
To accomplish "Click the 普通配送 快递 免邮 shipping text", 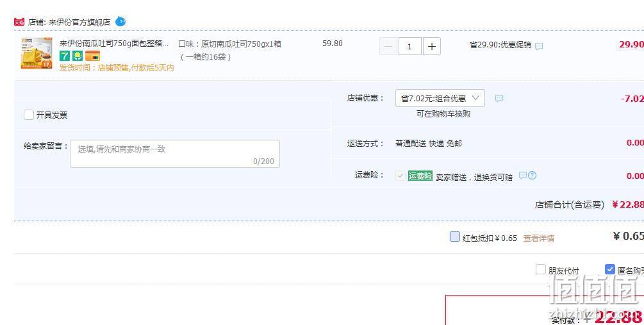I will point(429,144).
